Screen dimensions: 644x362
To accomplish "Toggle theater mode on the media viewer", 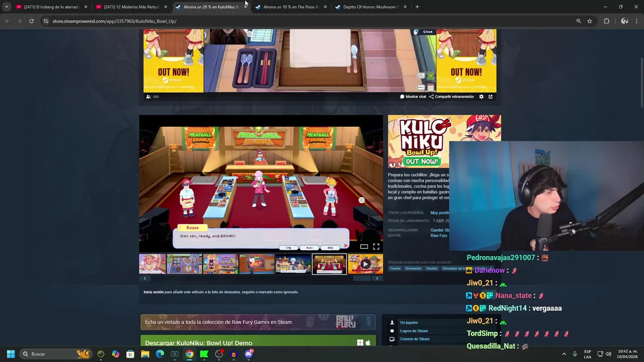I will point(364,246).
